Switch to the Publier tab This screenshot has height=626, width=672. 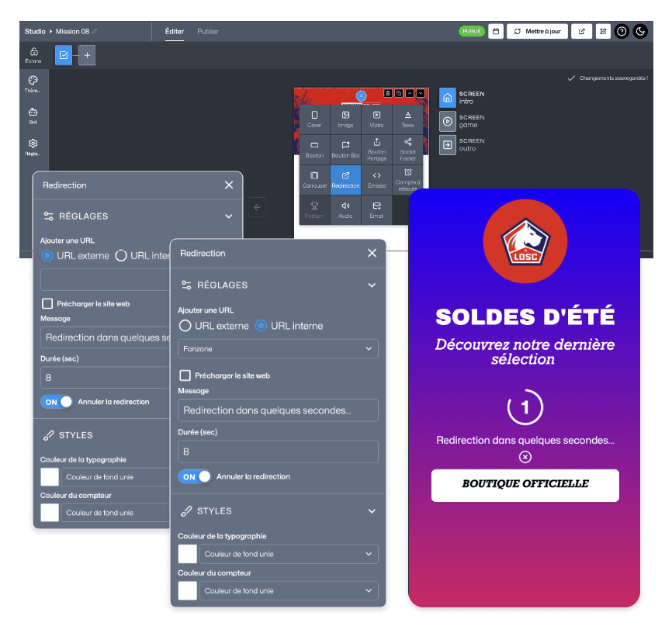(208, 31)
